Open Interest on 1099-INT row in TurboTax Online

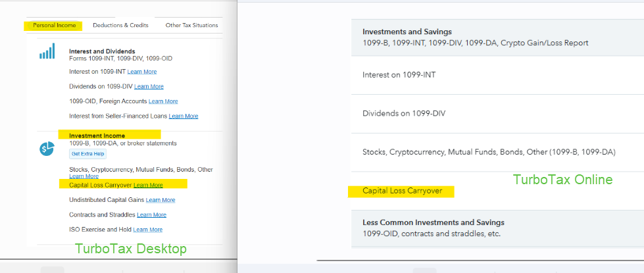tap(497, 75)
